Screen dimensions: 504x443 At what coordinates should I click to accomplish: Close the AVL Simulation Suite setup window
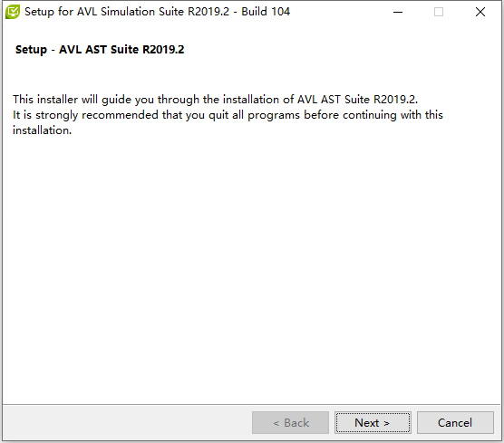click(x=480, y=12)
